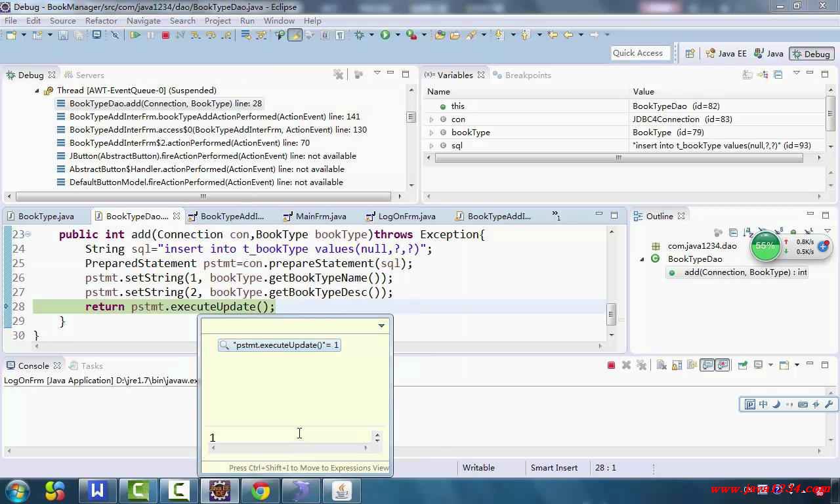Open Chrome from the Windows taskbar
The image size is (840, 504).
pos(261,490)
